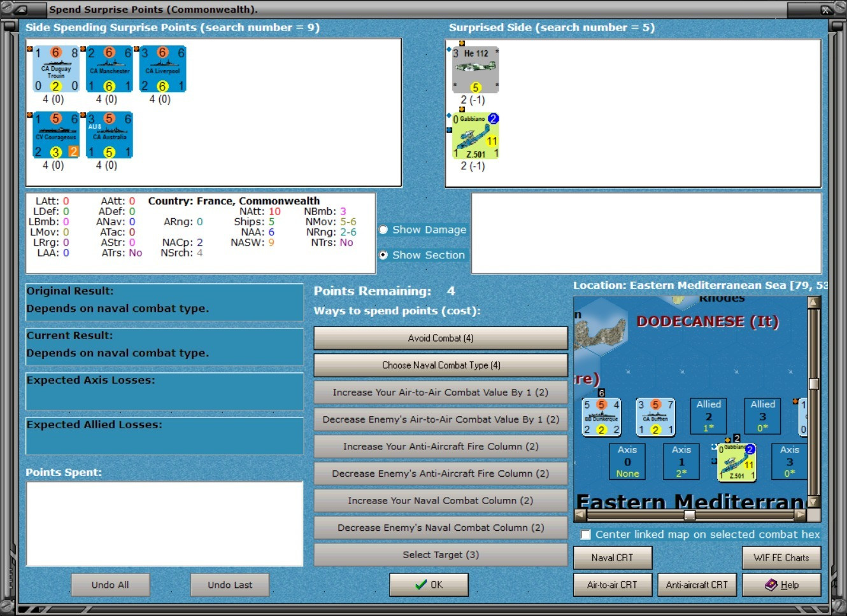Click Decrease Enemy's Air-to-Air Combat Value
The height and width of the screenshot is (616, 847).
point(441,419)
